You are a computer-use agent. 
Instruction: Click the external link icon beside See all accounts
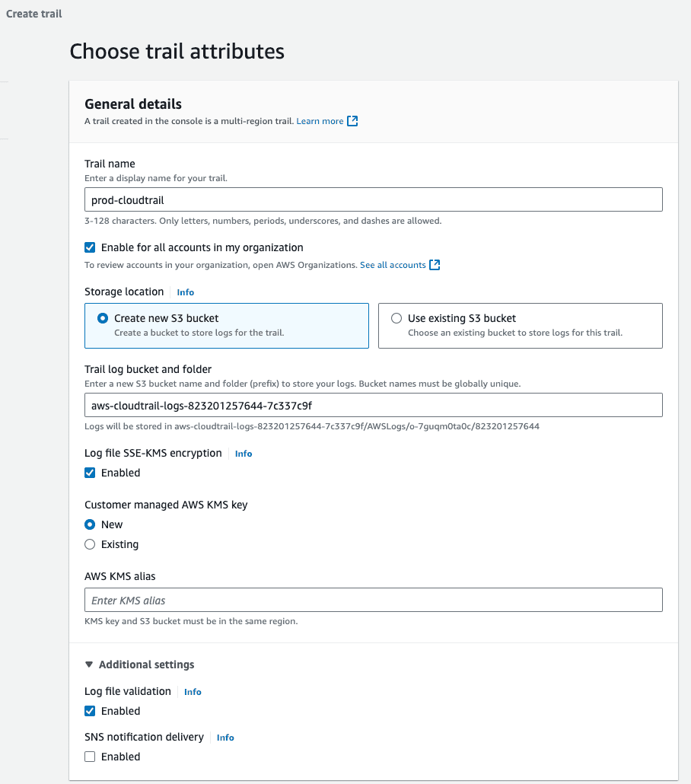tap(434, 265)
